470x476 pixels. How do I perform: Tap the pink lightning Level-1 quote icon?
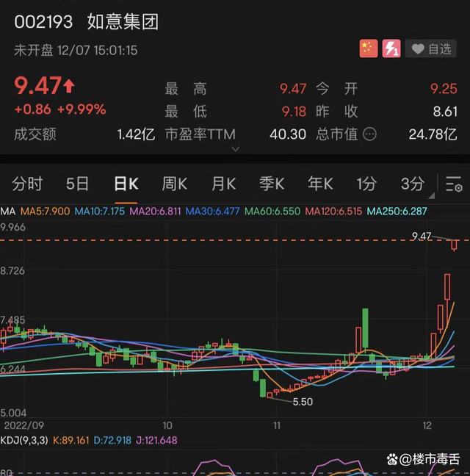[391, 48]
